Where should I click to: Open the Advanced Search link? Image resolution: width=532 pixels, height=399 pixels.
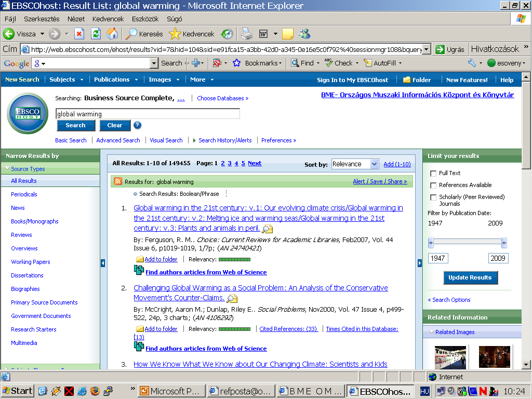pyautogui.click(x=118, y=140)
